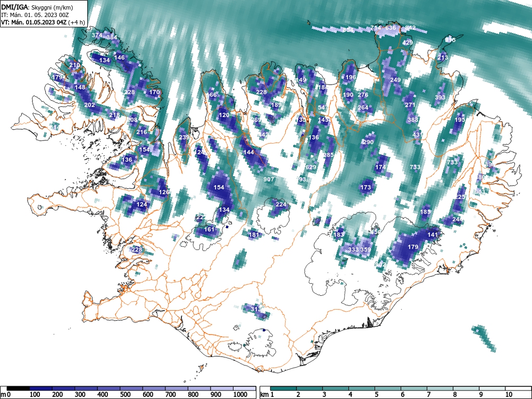Click the 313 value in the south
The width and height of the screenshot is (532, 399).
[x=256, y=309]
